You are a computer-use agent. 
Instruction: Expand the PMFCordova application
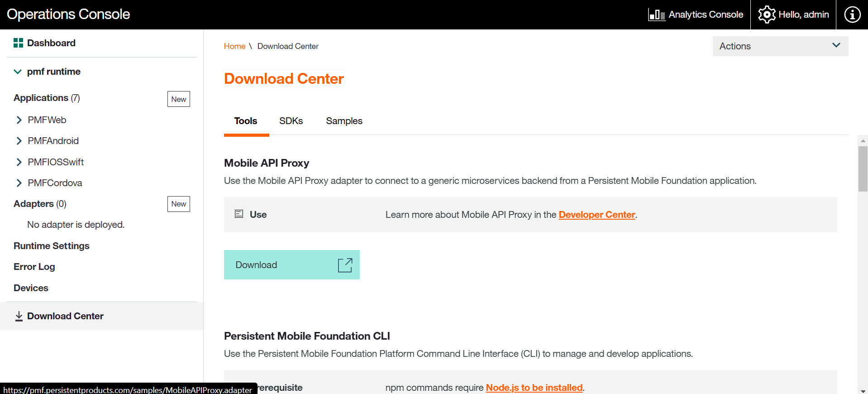(19, 183)
